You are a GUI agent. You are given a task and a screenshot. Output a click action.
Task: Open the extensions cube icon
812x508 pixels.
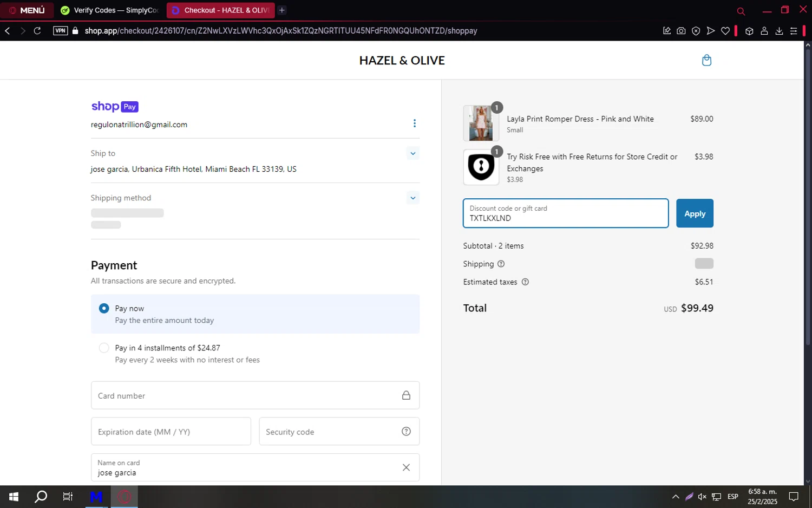click(749, 31)
